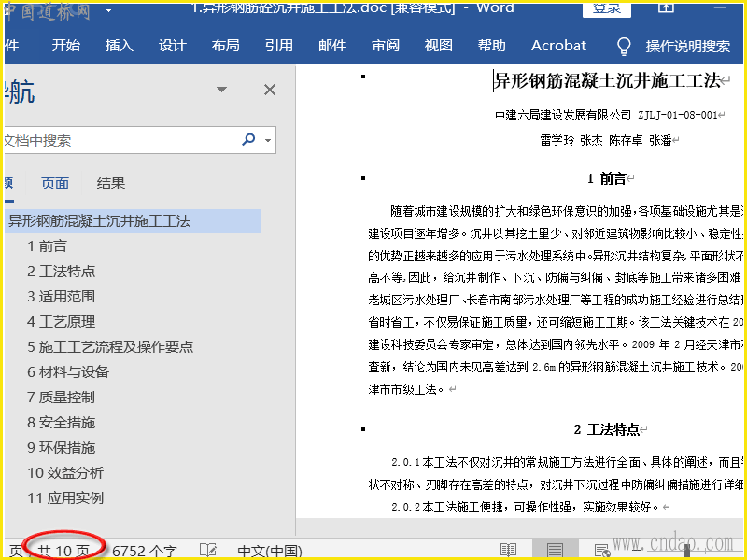Screen dimensions: 747x560
Task: Click the line starting 查新，结论为国内未见高差
Action: pyautogui.click(x=556, y=367)
